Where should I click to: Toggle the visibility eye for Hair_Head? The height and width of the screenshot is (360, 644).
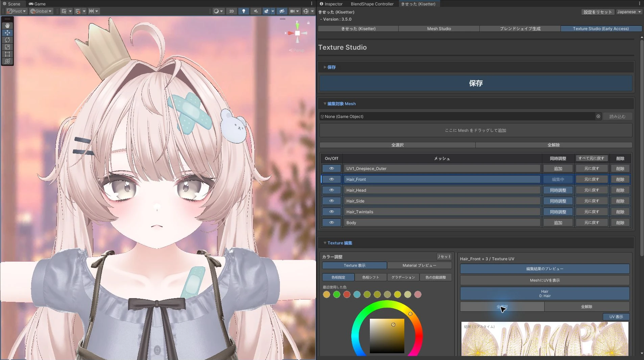pos(331,190)
